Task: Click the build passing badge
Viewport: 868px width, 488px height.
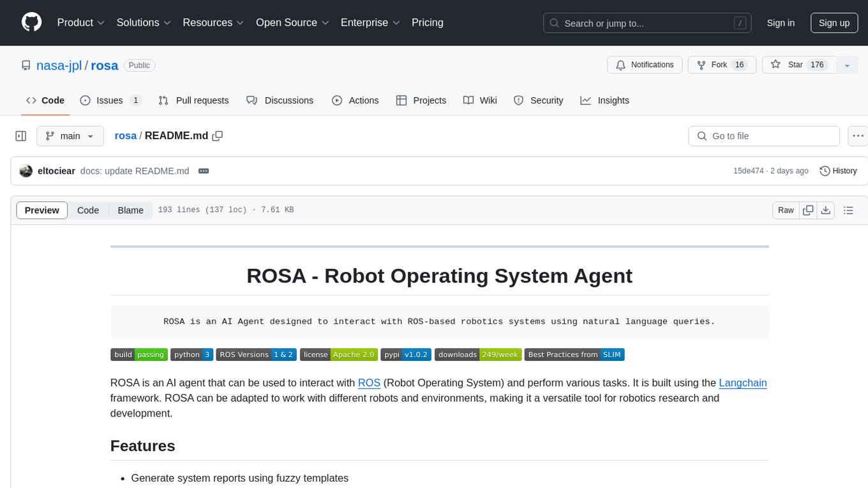Action: (139, 355)
